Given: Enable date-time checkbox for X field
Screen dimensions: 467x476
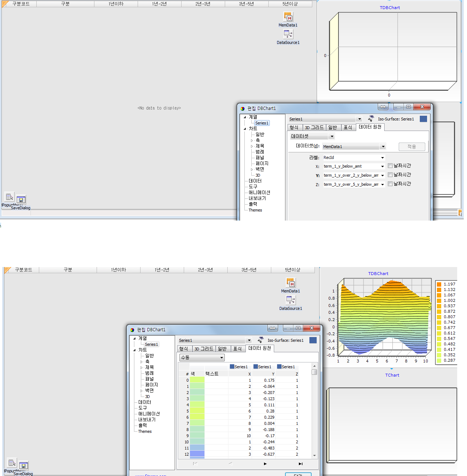Looking at the screenshot, I should point(390,166).
